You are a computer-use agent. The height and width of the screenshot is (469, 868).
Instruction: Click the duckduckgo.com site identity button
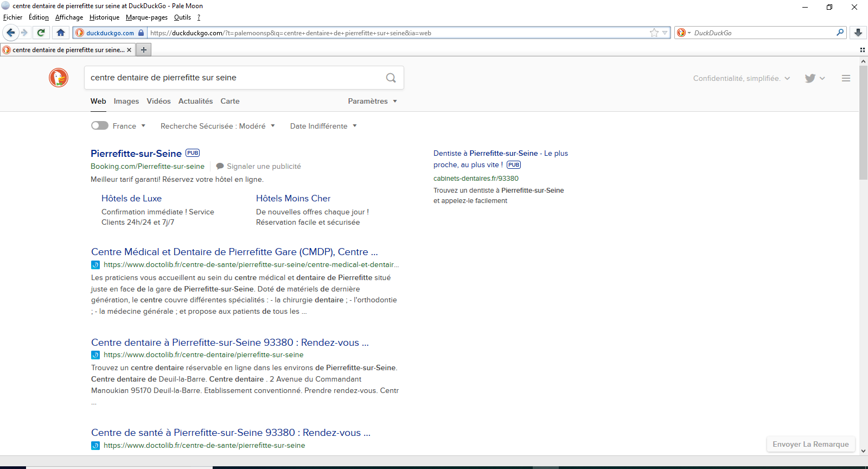110,33
